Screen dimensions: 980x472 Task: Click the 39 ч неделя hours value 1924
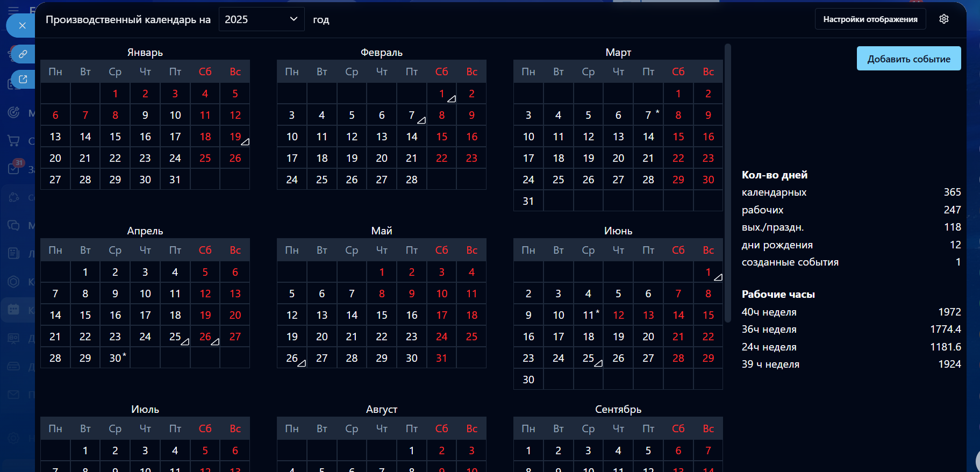tap(949, 364)
